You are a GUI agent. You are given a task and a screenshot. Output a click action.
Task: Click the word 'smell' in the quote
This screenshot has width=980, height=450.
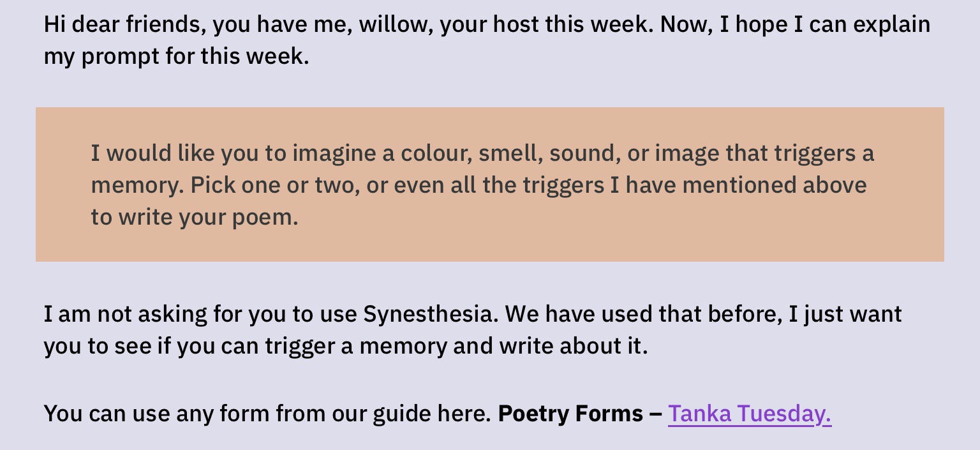pos(509,153)
